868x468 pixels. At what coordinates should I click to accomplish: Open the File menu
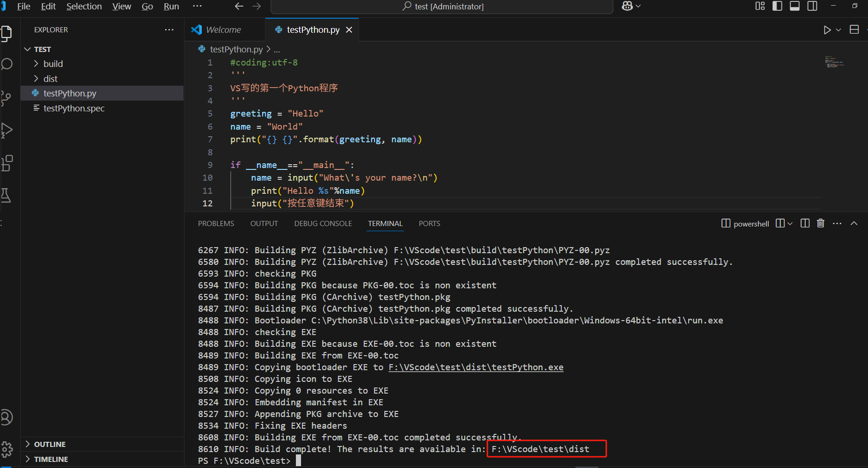(x=23, y=6)
